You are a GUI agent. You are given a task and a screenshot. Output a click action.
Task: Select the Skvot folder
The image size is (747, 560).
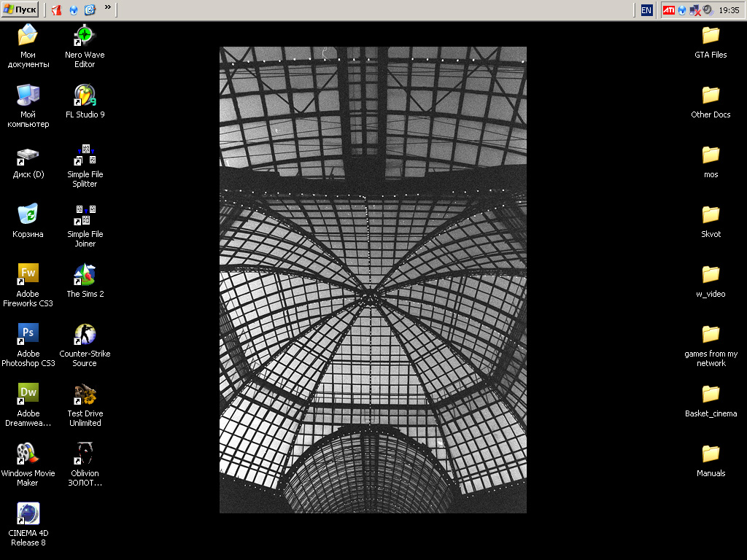coord(711,222)
